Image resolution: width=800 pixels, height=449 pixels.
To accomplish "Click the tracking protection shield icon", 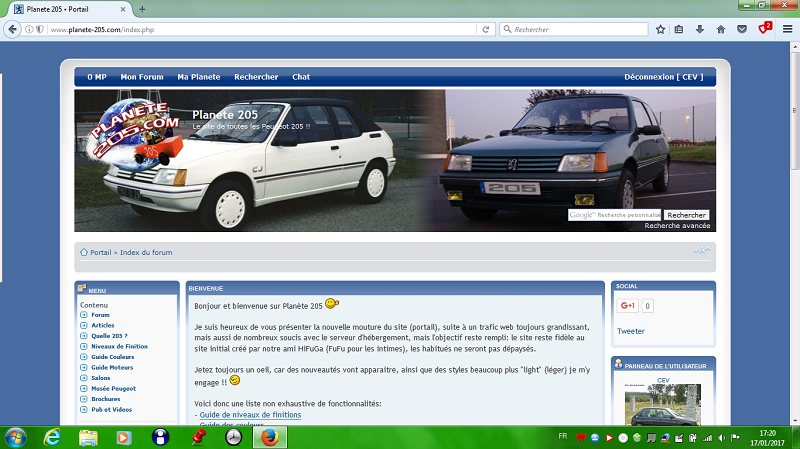I will (x=39, y=30).
